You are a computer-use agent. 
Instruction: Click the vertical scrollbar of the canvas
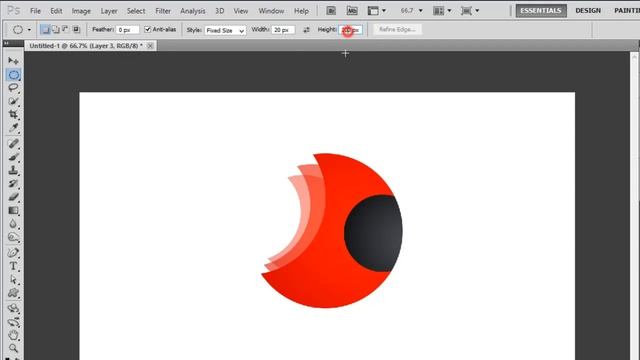coord(634,206)
